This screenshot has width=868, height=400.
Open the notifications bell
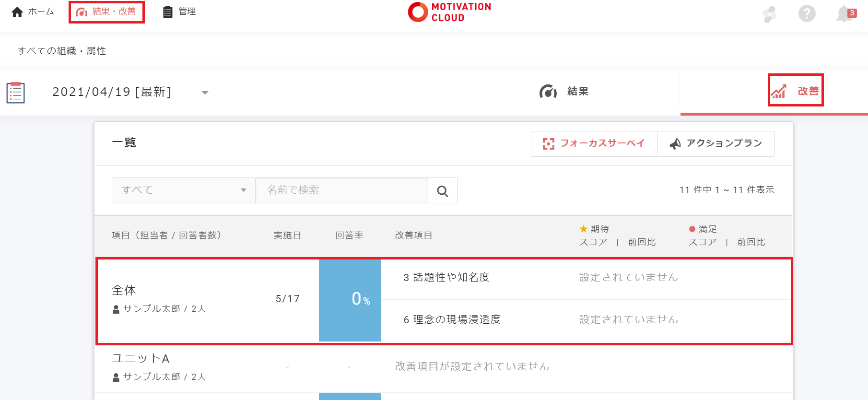(x=845, y=13)
